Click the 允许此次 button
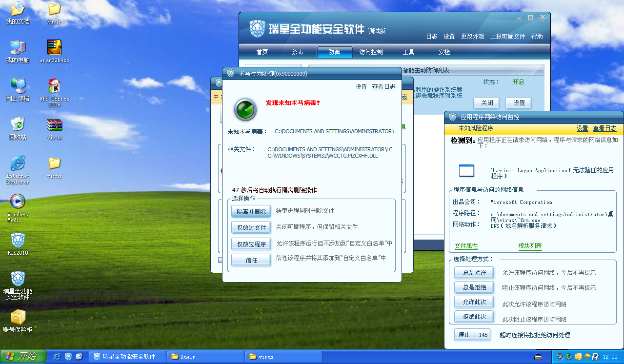The image size is (624, 364). [474, 302]
